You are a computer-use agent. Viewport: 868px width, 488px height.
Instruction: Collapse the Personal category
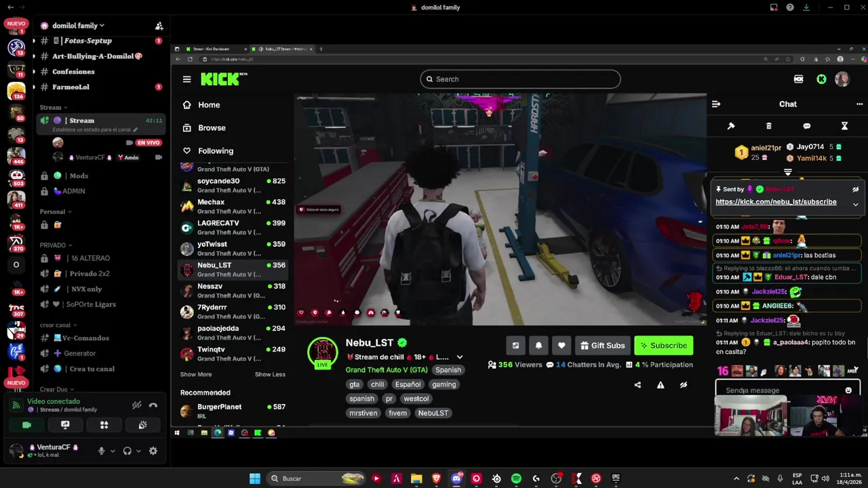pyautogui.click(x=56, y=211)
